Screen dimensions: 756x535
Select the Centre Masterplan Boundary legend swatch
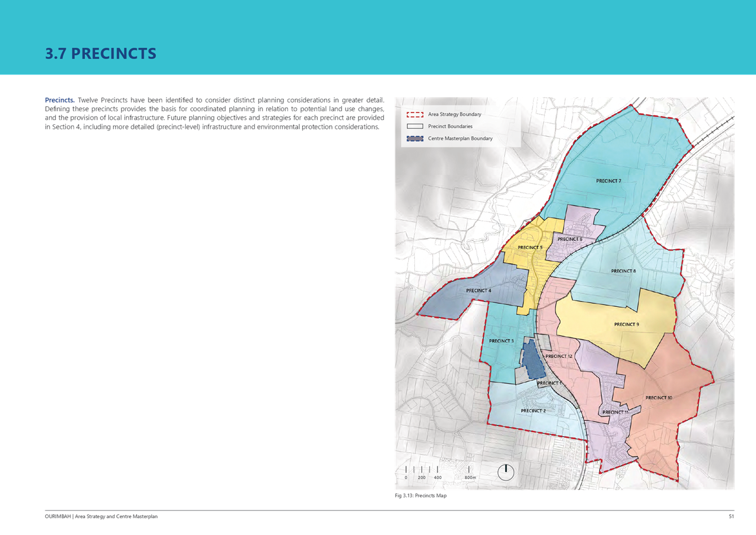click(x=415, y=138)
